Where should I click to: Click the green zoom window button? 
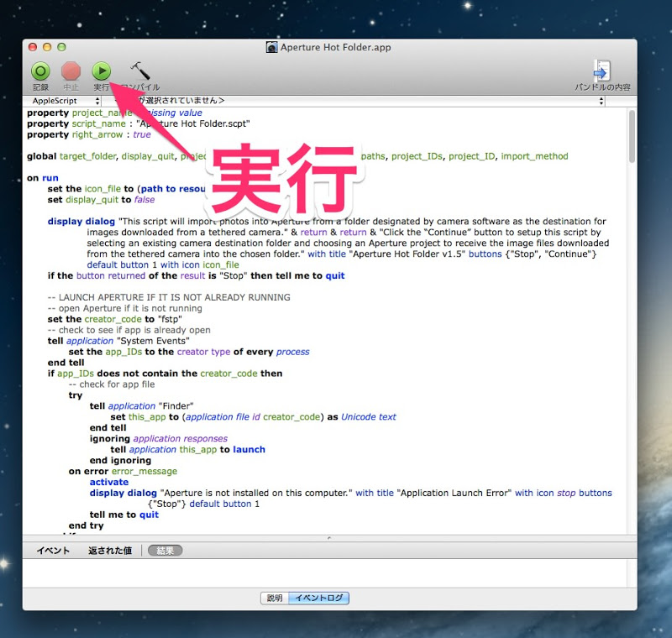coord(61,47)
